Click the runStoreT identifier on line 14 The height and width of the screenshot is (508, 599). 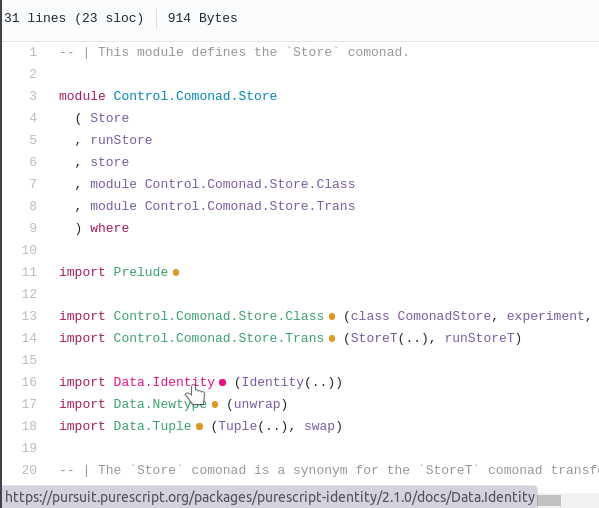[x=479, y=338]
